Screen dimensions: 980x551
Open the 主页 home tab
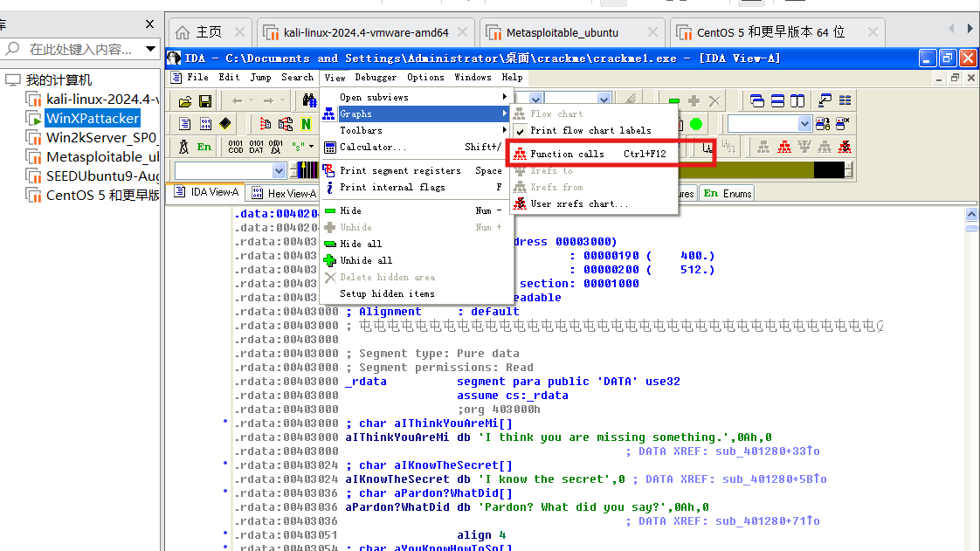pos(209,32)
